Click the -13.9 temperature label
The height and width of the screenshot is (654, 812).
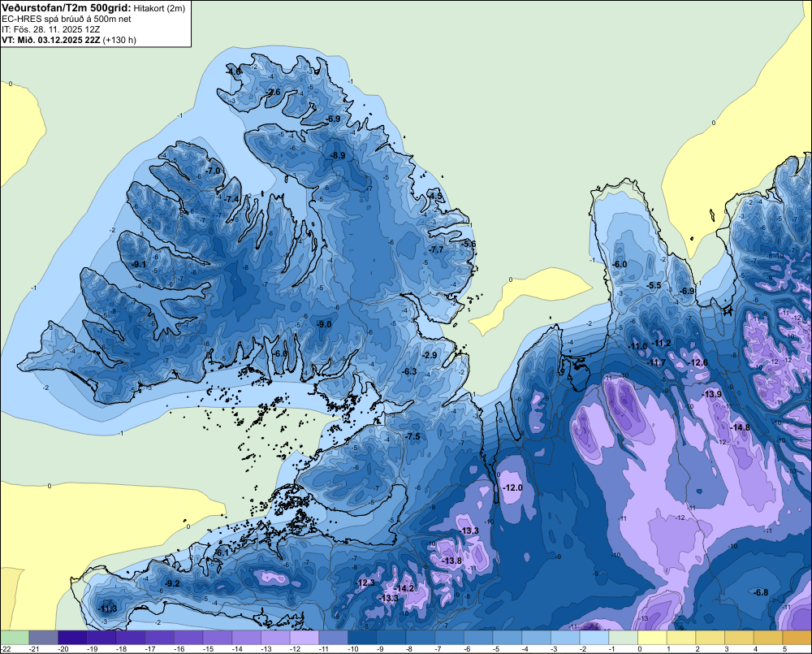[711, 394]
